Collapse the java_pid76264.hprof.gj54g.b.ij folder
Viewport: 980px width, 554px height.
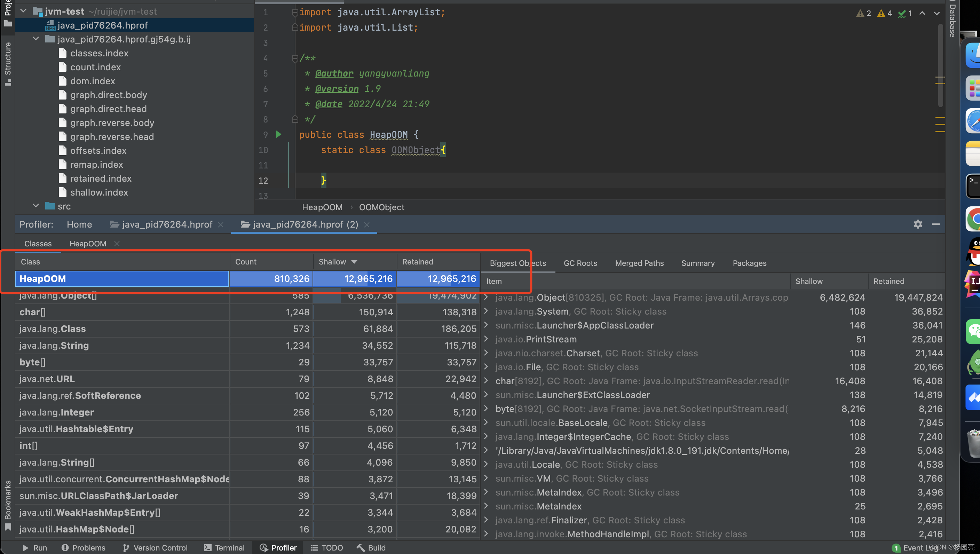click(x=36, y=39)
